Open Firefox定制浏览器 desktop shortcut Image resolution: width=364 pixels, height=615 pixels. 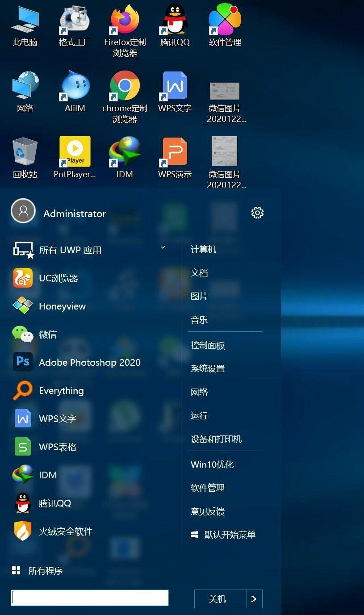125,30
